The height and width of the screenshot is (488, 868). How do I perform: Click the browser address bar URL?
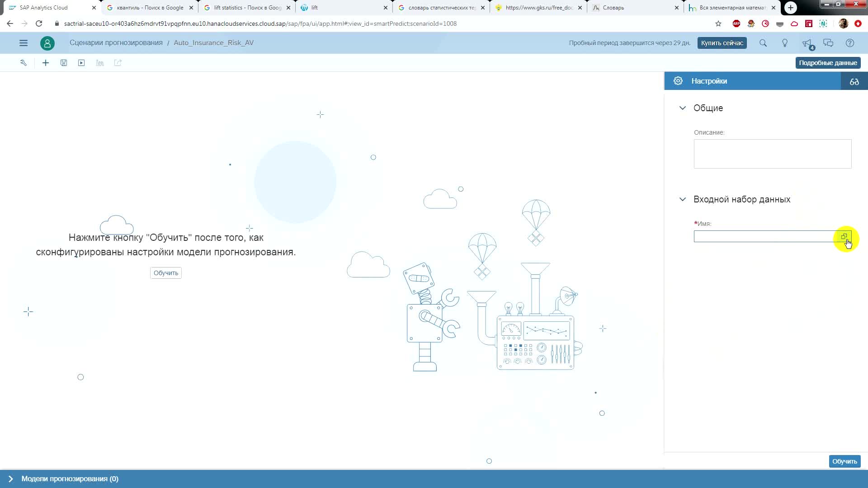pyautogui.click(x=260, y=23)
